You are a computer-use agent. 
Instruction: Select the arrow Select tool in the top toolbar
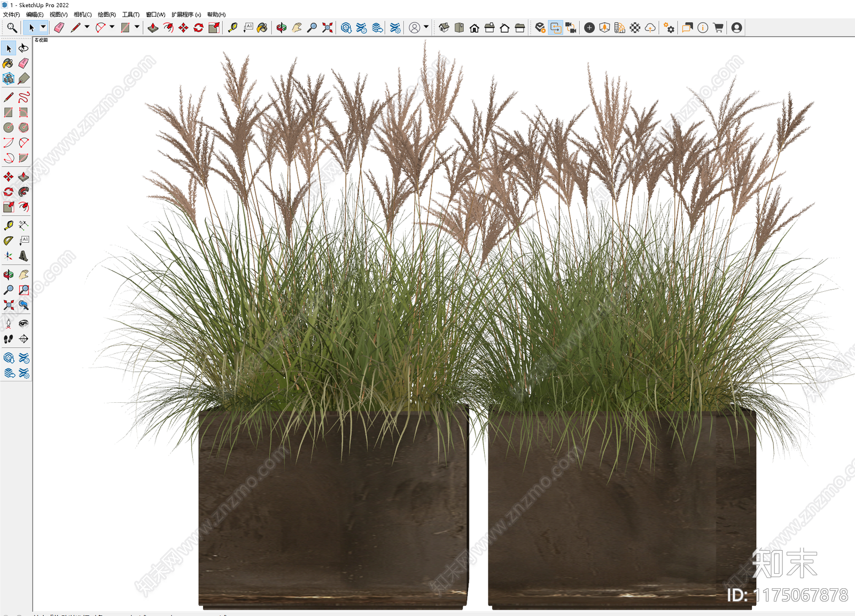click(32, 28)
